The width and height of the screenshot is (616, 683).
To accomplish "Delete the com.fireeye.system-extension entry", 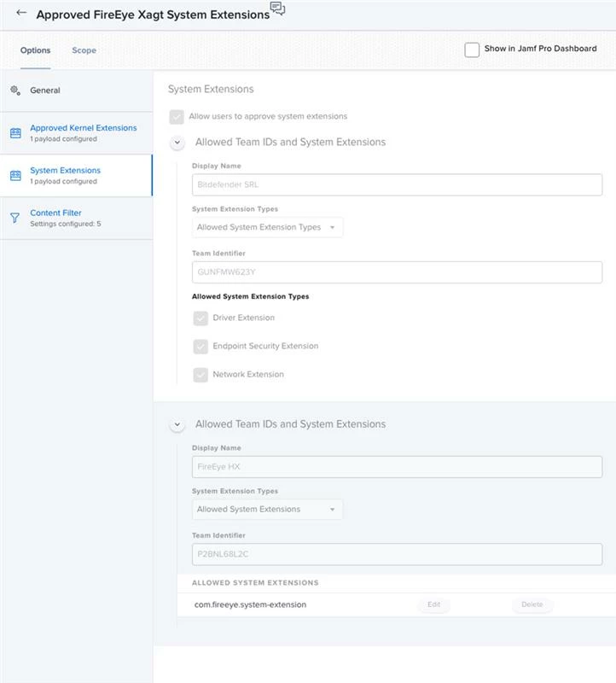I will 532,604.
